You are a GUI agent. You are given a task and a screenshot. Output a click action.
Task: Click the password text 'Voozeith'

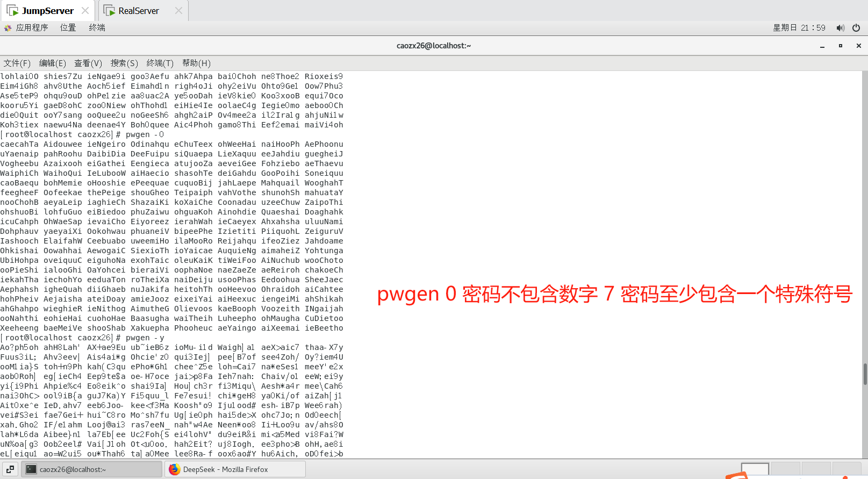pyautogui.click(x=280, y=309)
